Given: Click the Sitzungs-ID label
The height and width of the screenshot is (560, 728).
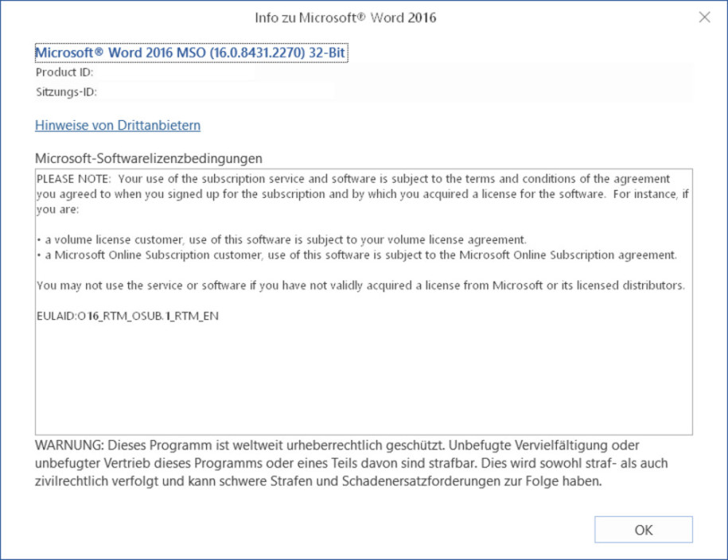Looking at the screenshot, I should click(x=66, y=91).
